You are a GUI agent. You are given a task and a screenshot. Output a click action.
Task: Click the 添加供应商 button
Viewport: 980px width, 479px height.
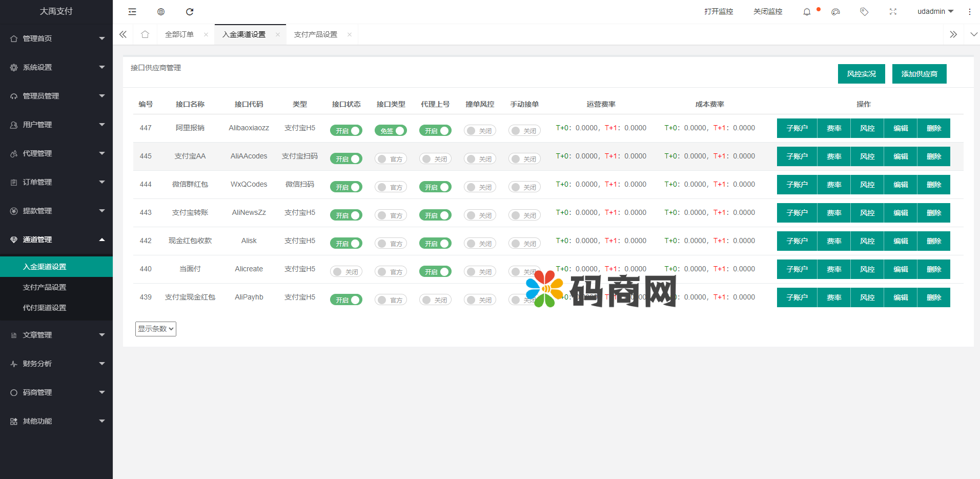click(x=919, y=74)
